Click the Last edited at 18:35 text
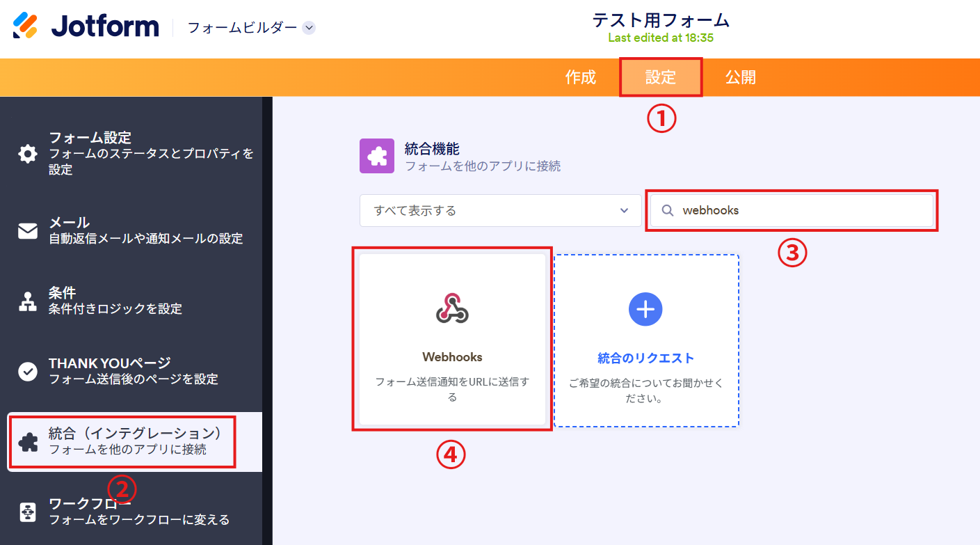This screenshot has width=980, height=545. (x=661, y=38)
